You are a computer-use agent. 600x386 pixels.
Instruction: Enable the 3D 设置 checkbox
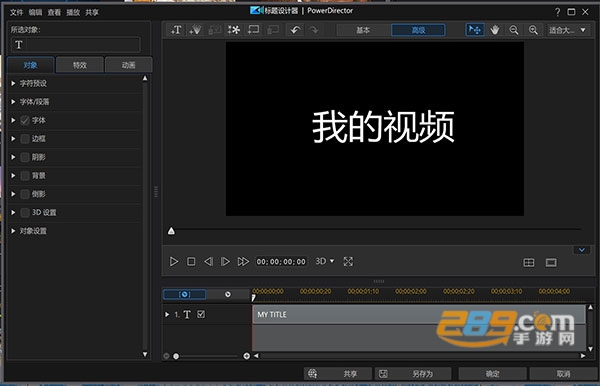point(25,212)
